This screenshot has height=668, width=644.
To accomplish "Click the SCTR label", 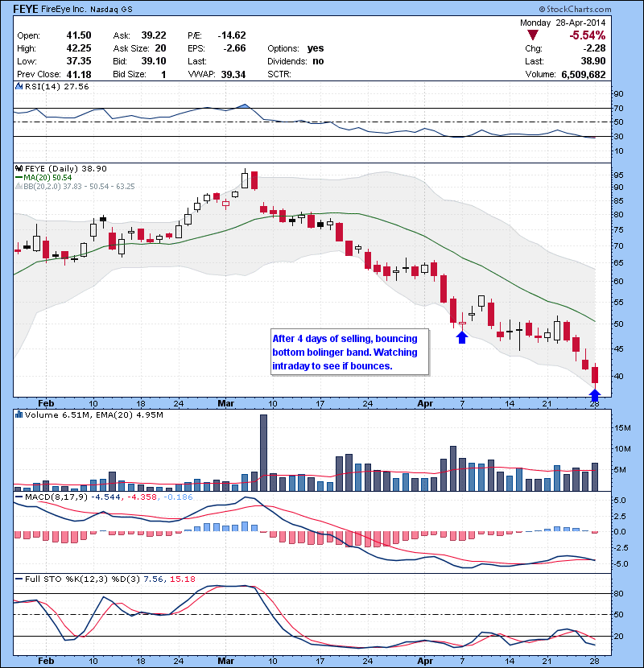I will [x=279, y=75].
